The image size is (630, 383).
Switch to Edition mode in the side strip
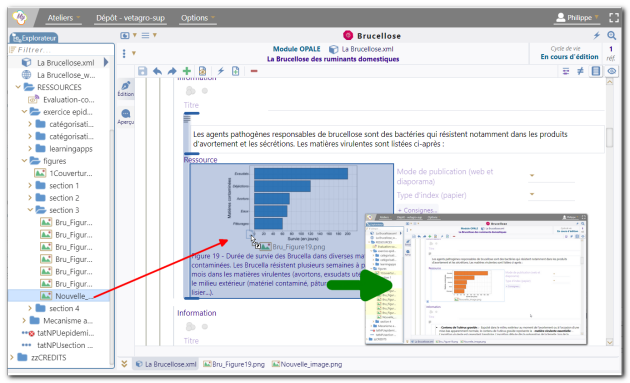(126, 88)
